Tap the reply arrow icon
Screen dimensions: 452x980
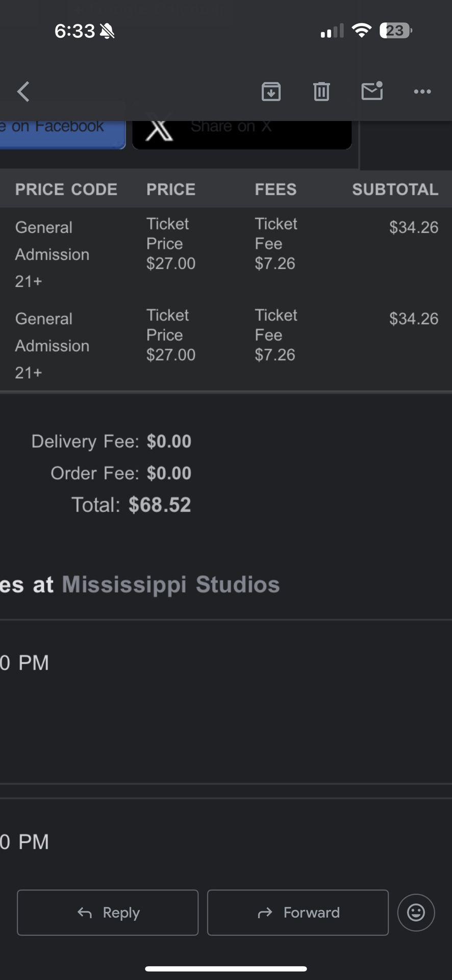click(84, 912)
